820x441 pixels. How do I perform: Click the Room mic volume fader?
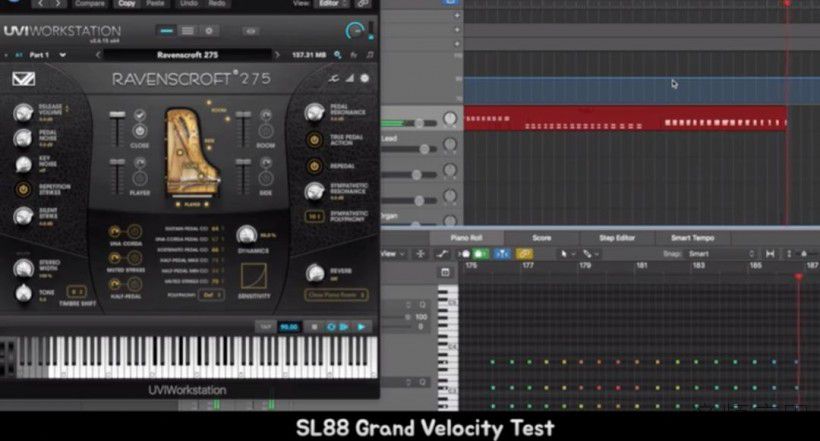243,115
